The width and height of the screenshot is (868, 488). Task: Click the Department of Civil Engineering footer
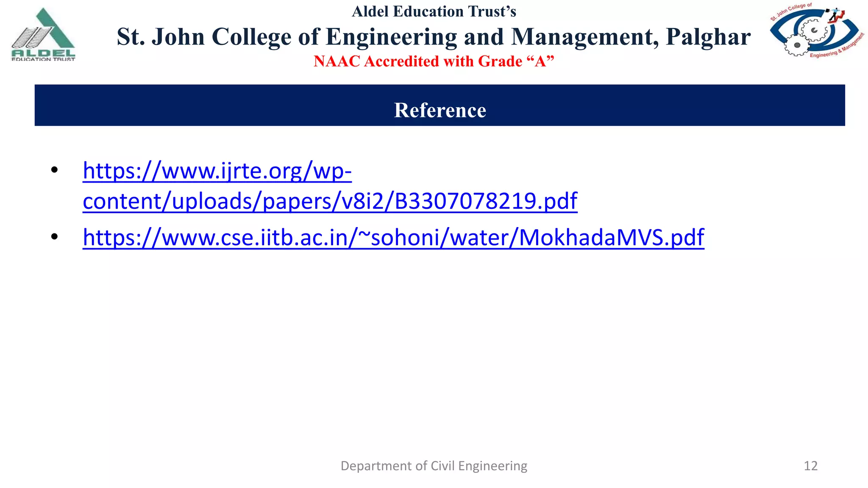(x=434, y=466)
